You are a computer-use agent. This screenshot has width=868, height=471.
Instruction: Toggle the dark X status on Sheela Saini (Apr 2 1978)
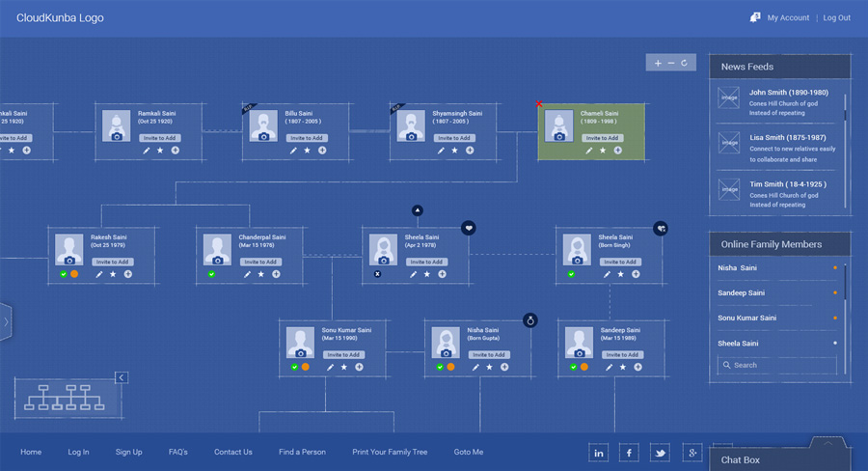(377, 274)
